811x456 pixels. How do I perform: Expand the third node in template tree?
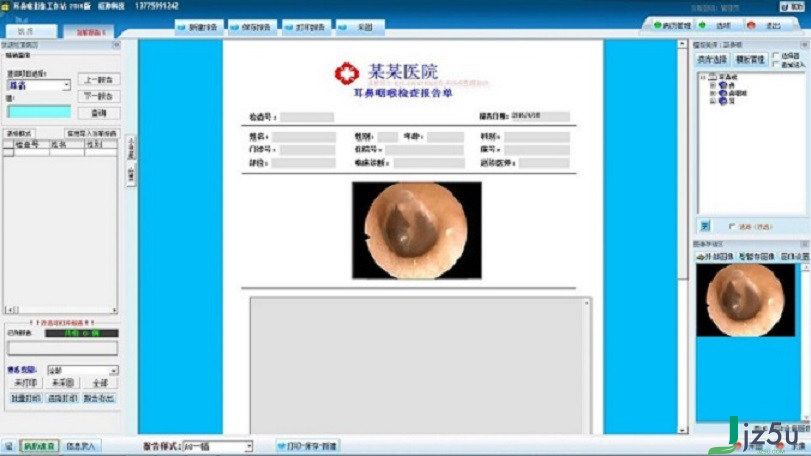713,101
